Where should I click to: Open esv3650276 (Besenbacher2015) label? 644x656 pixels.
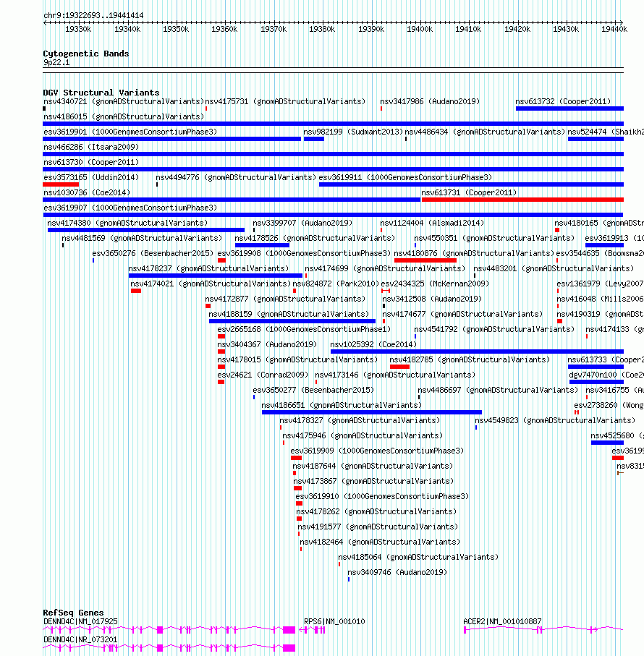pyautogui.click(x=153, y=254)
